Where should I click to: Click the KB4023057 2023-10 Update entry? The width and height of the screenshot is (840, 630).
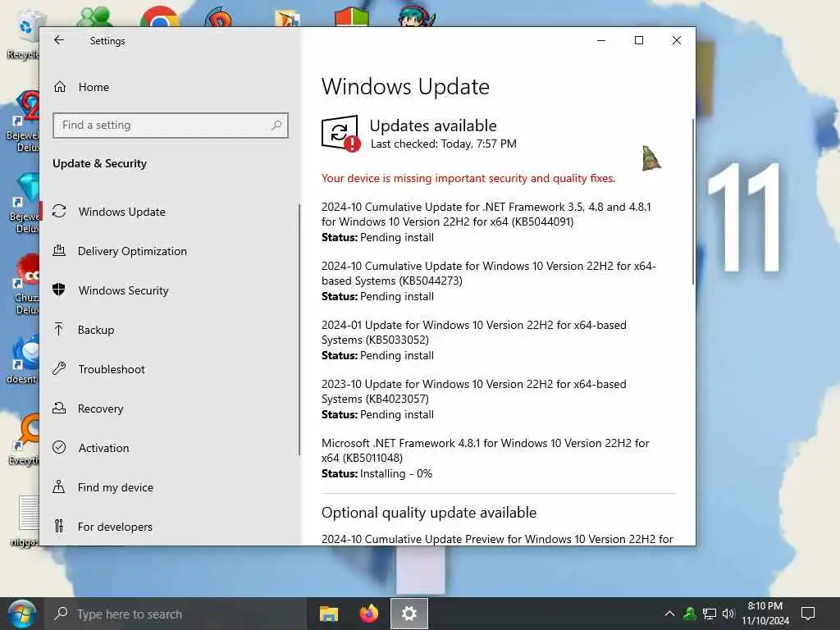[x=473, y=391]
